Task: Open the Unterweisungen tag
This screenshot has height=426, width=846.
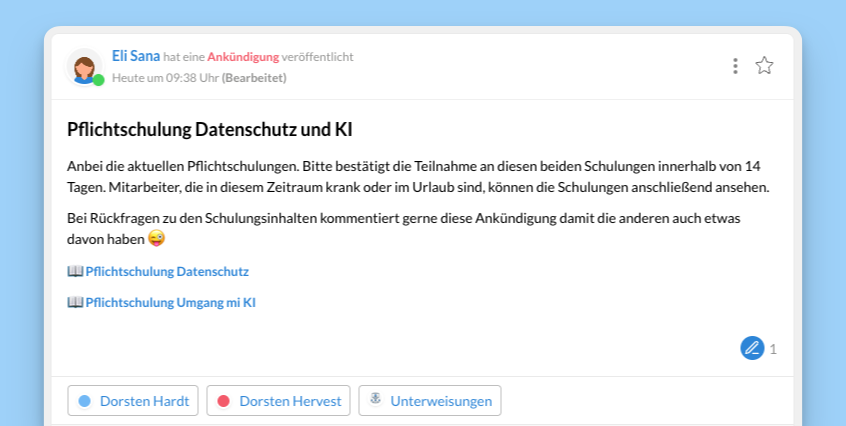Action: click(x=430, y=401)
